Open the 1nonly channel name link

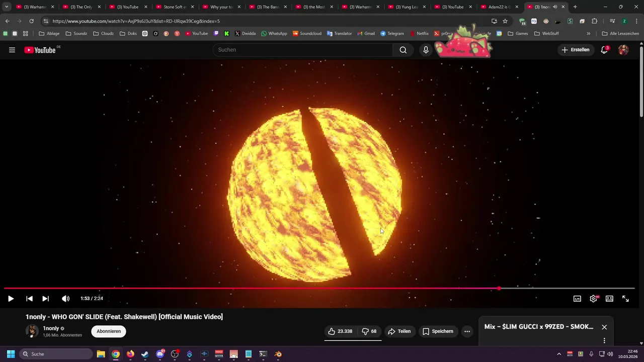(51, 328)
